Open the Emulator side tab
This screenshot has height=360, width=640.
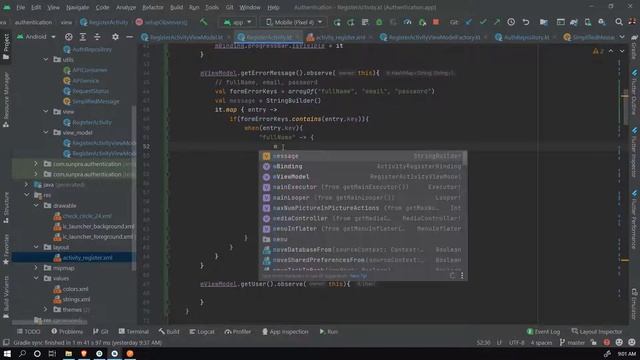(x=634, y=304)
